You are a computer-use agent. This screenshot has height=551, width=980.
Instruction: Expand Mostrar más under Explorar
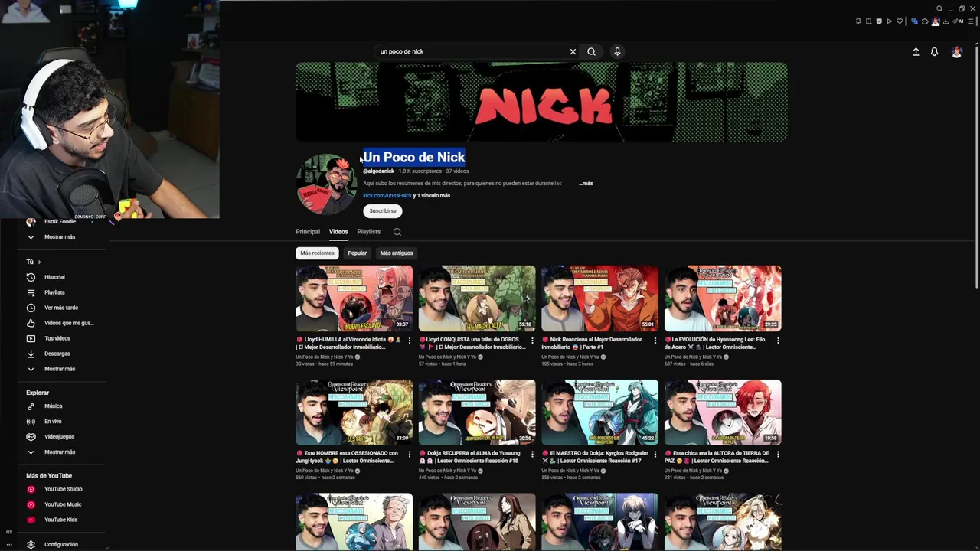coord(60,452)
